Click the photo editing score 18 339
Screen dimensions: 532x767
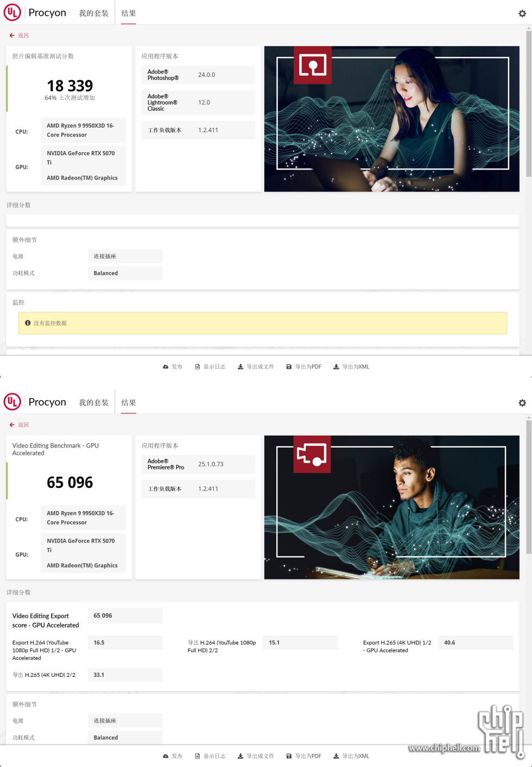(70, 86)
